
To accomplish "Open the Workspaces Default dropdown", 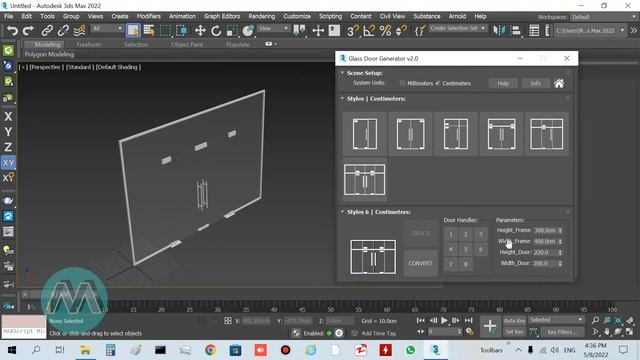I will (x=603, y=17).
